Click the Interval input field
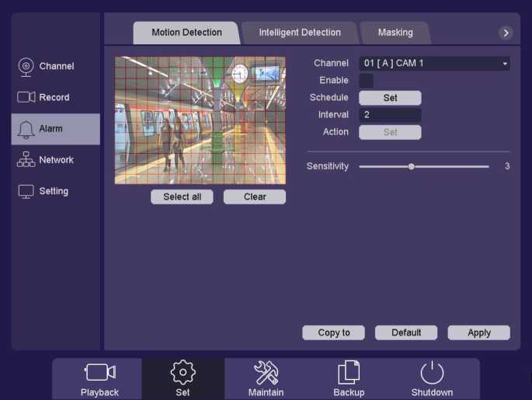 pyautogui.click(x=390, y=115)
